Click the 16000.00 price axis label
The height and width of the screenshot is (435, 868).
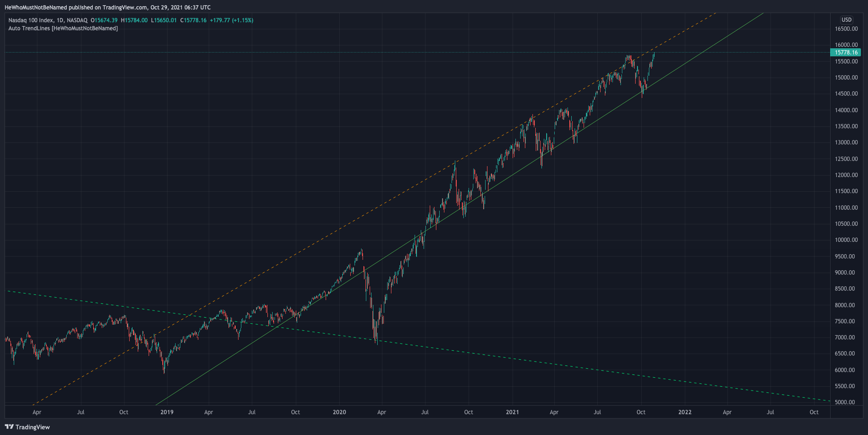pyautogui.click(x=846, y=45)
